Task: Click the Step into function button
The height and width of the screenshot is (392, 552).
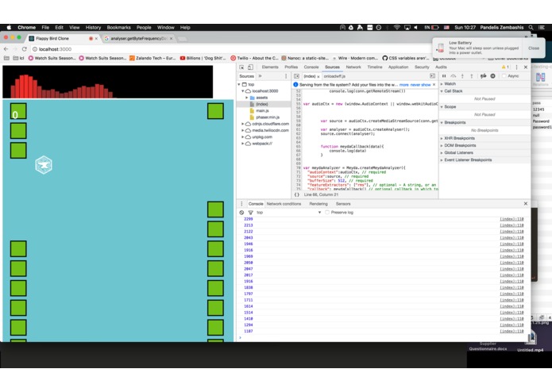Action: [x=462, y=76]
